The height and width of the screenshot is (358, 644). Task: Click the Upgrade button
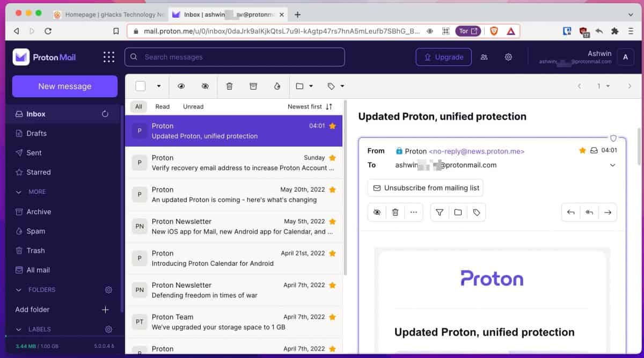pyautogui.click(x=443, y=57)
